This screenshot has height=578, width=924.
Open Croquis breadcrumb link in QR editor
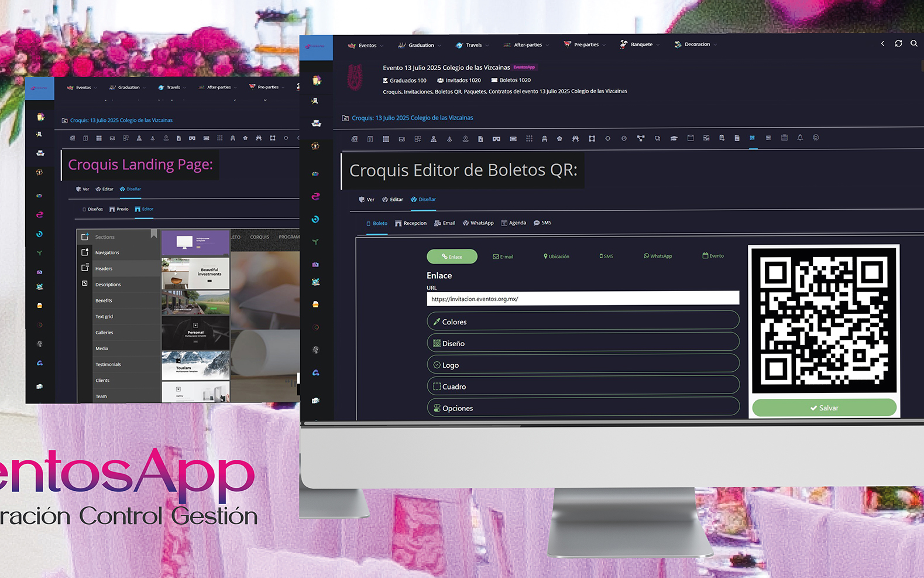point(413,118)
